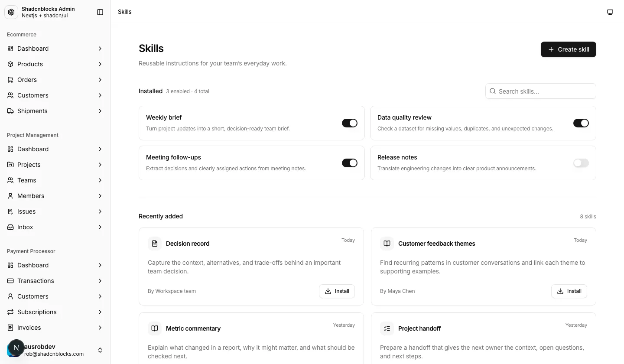This screenshot has width=624, height=364.
Task: Open Orders in the sidebar
Action: click(x=55, y=80)
